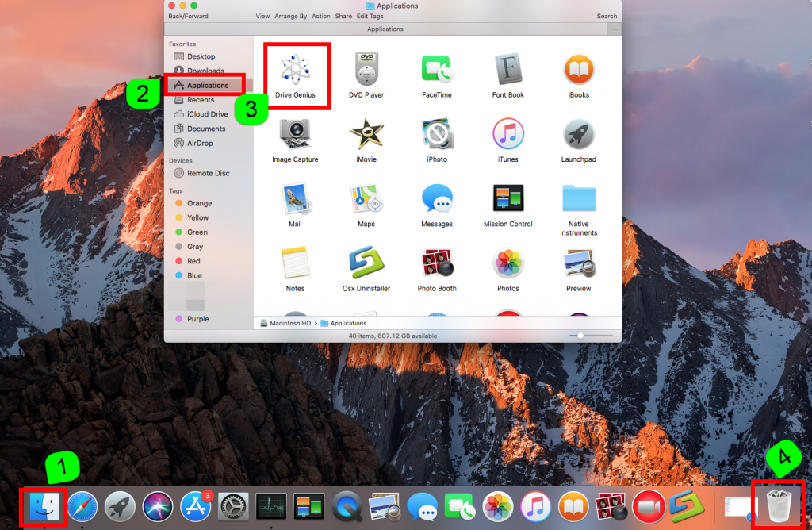Filter by the Orange tag

click(x=199, y=203)
